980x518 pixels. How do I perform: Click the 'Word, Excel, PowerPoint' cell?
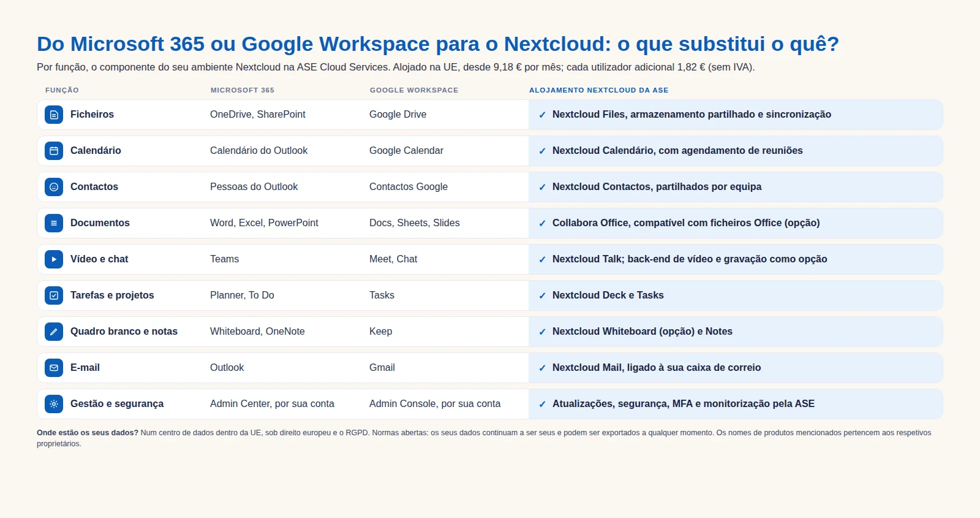click(x=264, y=223)
